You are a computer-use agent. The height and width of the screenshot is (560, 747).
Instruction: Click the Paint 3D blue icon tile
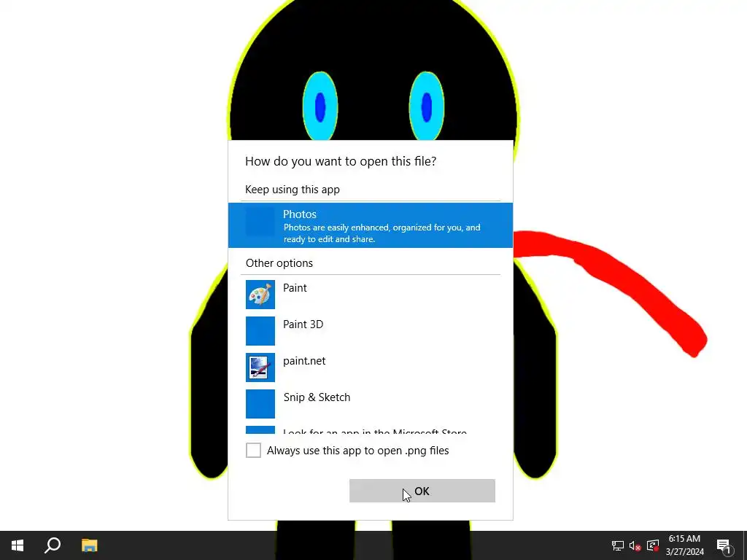coord(260,331)
